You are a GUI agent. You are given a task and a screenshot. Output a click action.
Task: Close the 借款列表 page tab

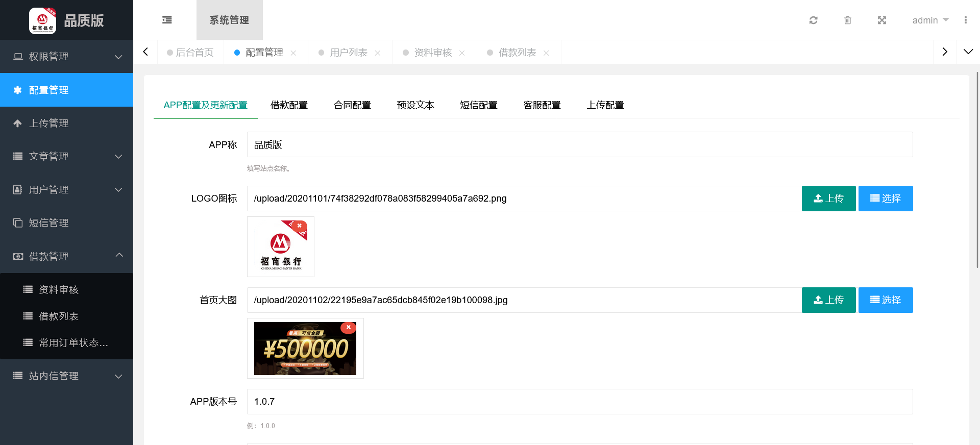(546, 53)
